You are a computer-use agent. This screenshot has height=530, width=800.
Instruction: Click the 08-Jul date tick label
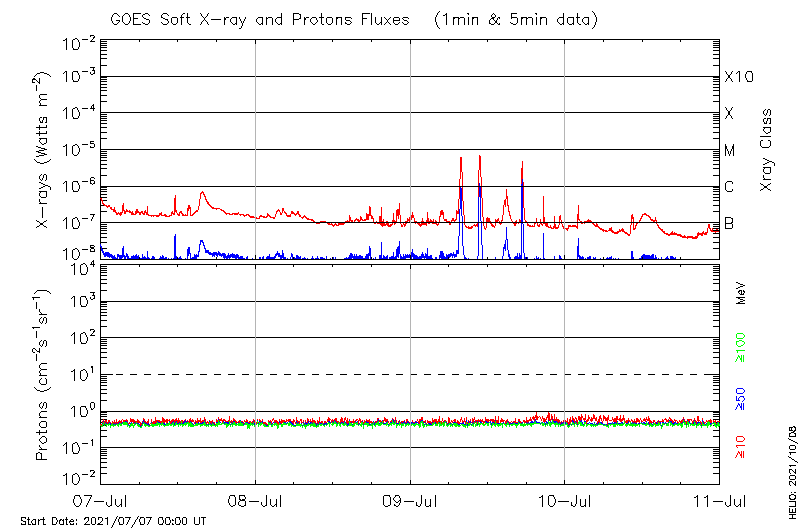coord(256,500)
